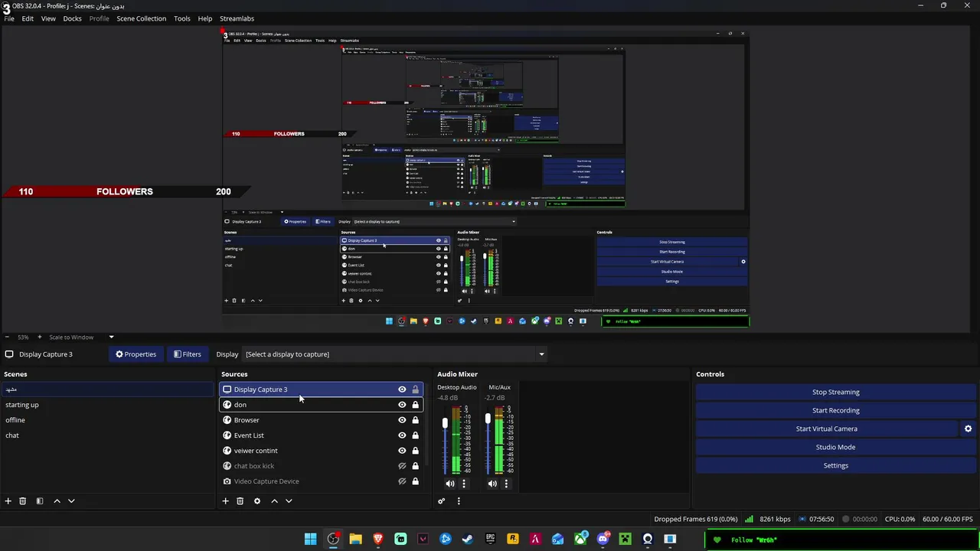Unlock the Event List source
Image resolution: width=980 pixels, height=551 pixels.
[x=416, y=435]
